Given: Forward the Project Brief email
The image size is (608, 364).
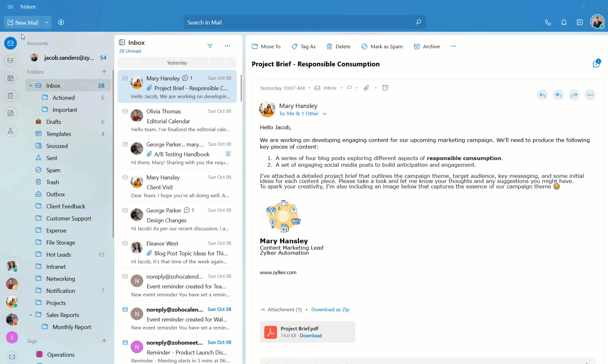Looking at the screenshot, I should point(574,95).
